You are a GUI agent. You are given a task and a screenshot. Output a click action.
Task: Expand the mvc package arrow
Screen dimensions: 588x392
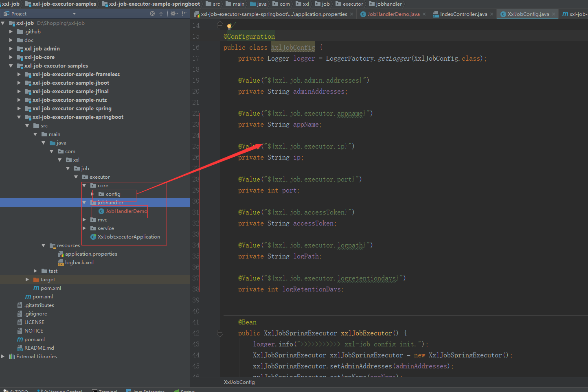pos(84,220)
